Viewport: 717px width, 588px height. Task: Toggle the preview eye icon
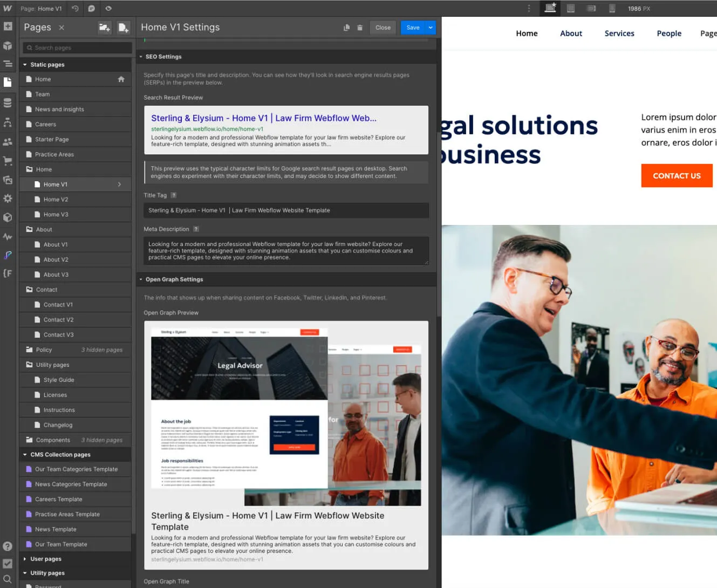pyautogui.click(x=108, y=9)
